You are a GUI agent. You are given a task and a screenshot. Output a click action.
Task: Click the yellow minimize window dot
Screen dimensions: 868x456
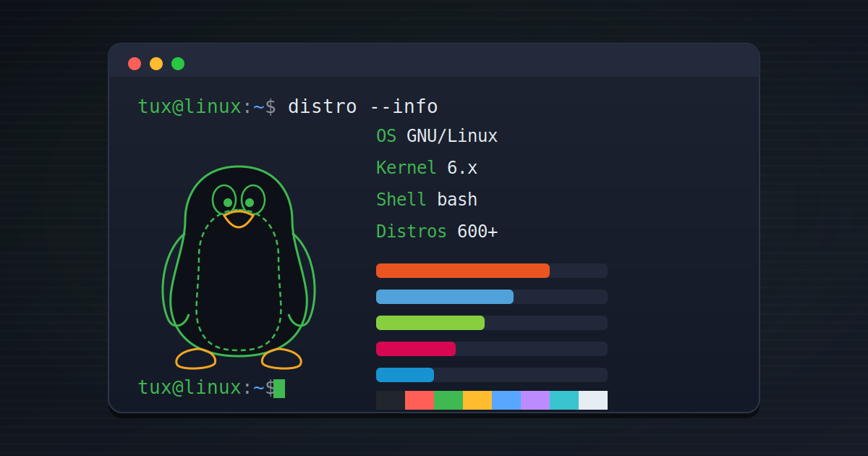point(156,64)
